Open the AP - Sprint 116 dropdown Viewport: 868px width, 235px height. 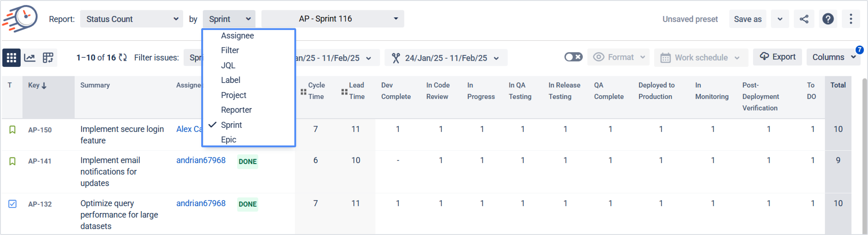point(332,19)
